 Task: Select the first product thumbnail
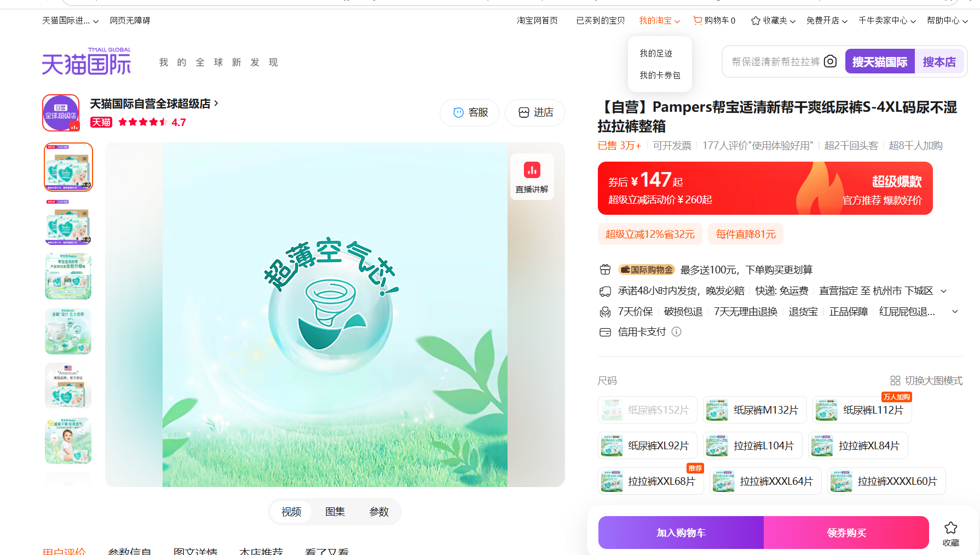[x=68, y=167]
